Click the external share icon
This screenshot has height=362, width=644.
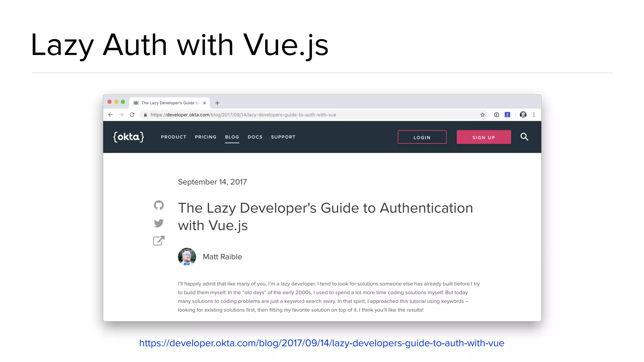(159, 241)
